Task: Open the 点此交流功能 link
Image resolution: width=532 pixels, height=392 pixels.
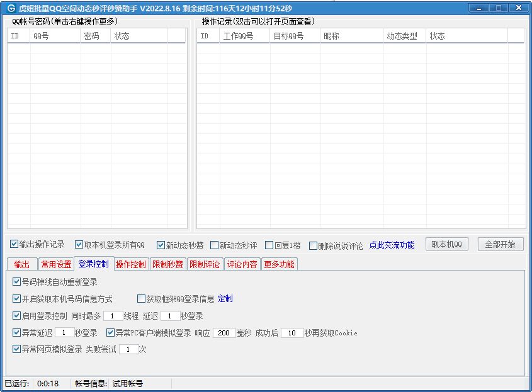Action: [x=392, y=245]
